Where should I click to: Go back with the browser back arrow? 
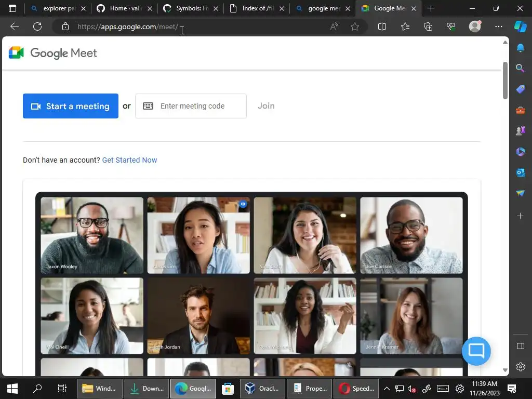tap(15, 26)
